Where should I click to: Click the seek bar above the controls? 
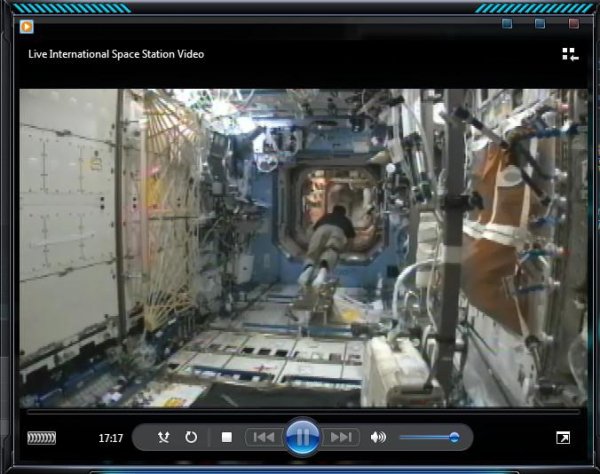(303, 412)
